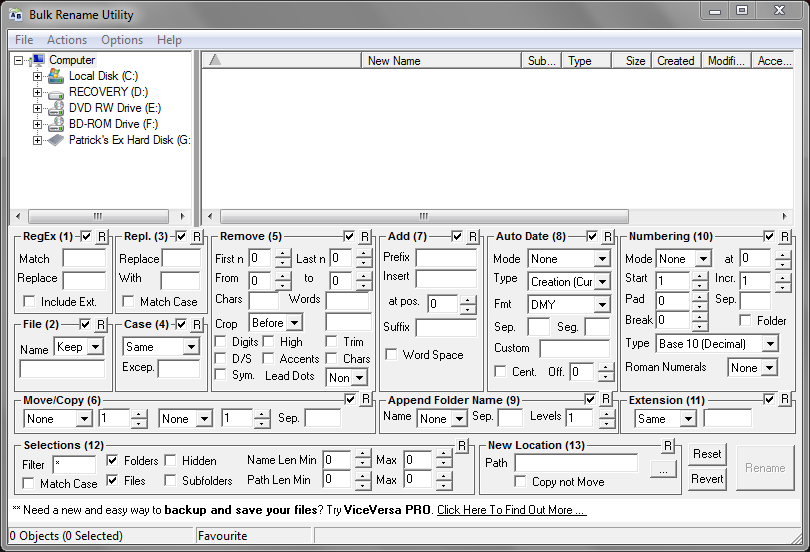Open the Options menu

[122, 40]
